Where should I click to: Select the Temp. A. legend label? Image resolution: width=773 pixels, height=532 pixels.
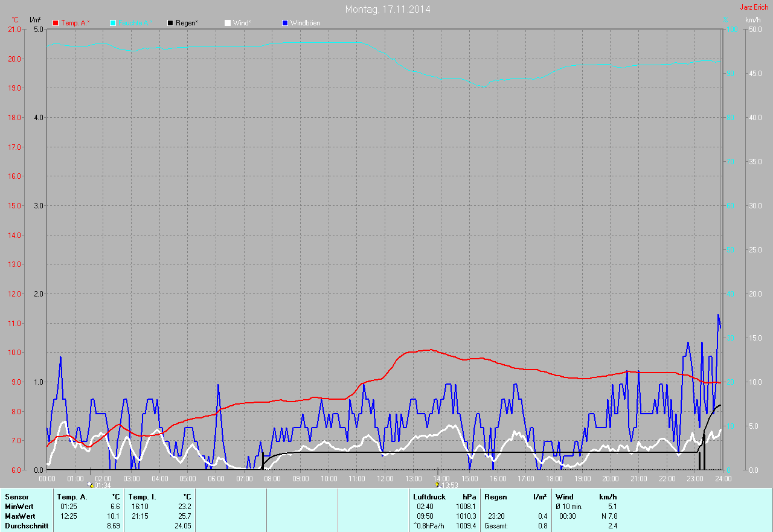pyautogui.click(x=75, y=23)
